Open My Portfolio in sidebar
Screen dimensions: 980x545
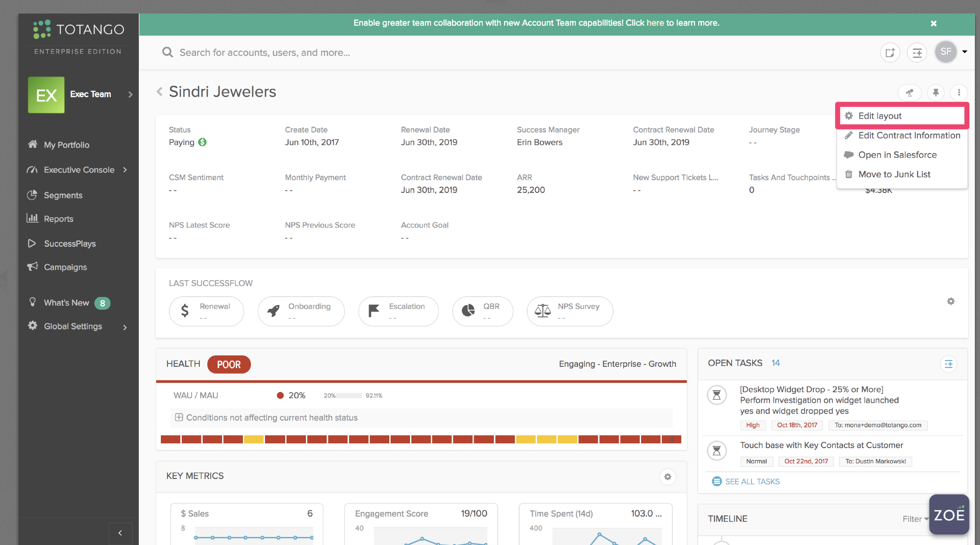[x=66, y=145]
